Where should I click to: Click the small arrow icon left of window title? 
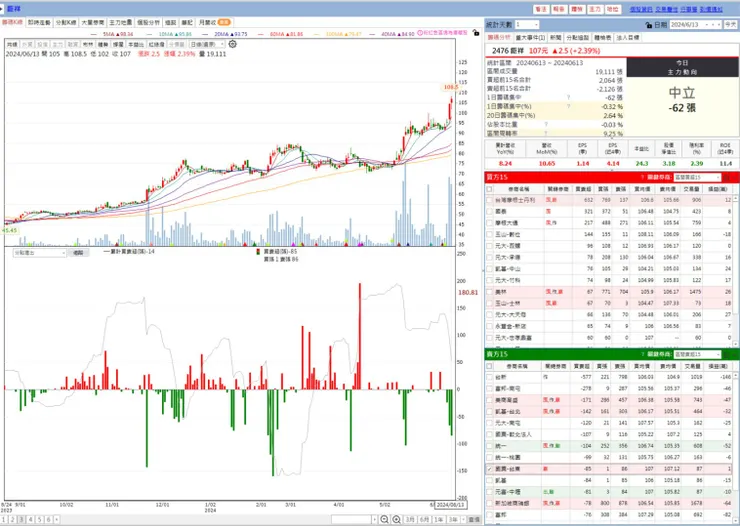(2, 8)
